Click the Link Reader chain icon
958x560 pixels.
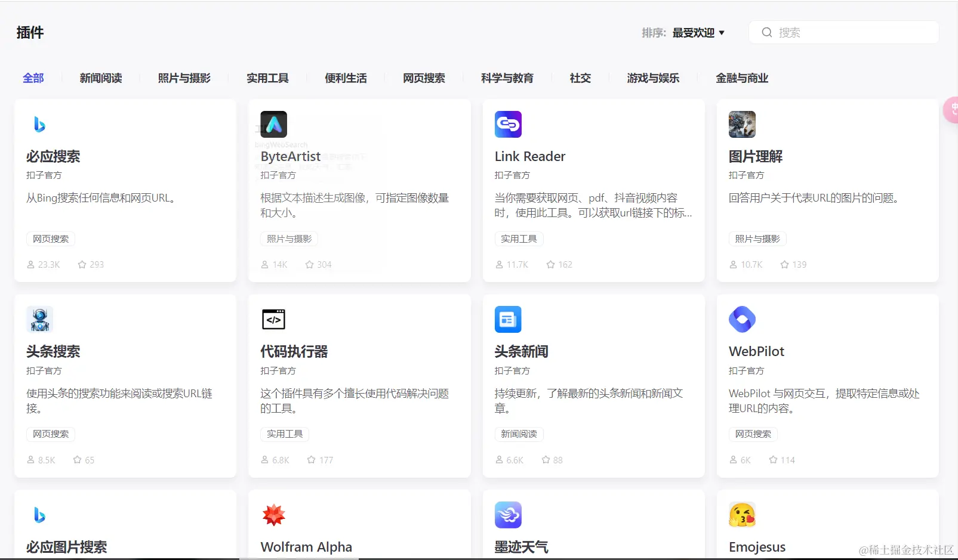[508, 124]
